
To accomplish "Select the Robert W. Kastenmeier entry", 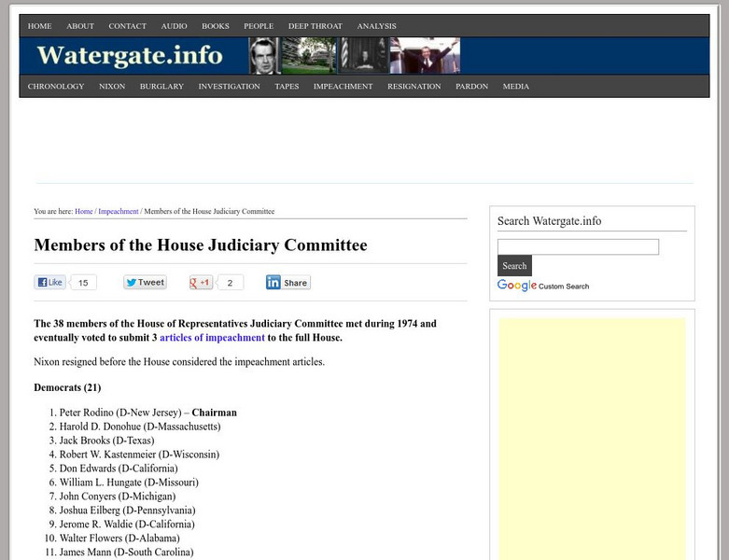I will coord(139,455).
